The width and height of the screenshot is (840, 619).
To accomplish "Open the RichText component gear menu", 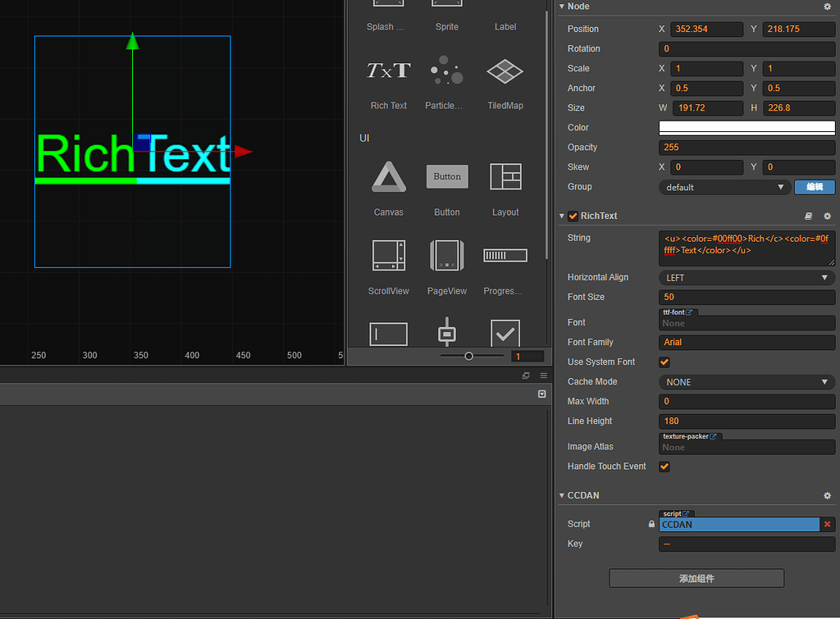I will click(827, 216).
